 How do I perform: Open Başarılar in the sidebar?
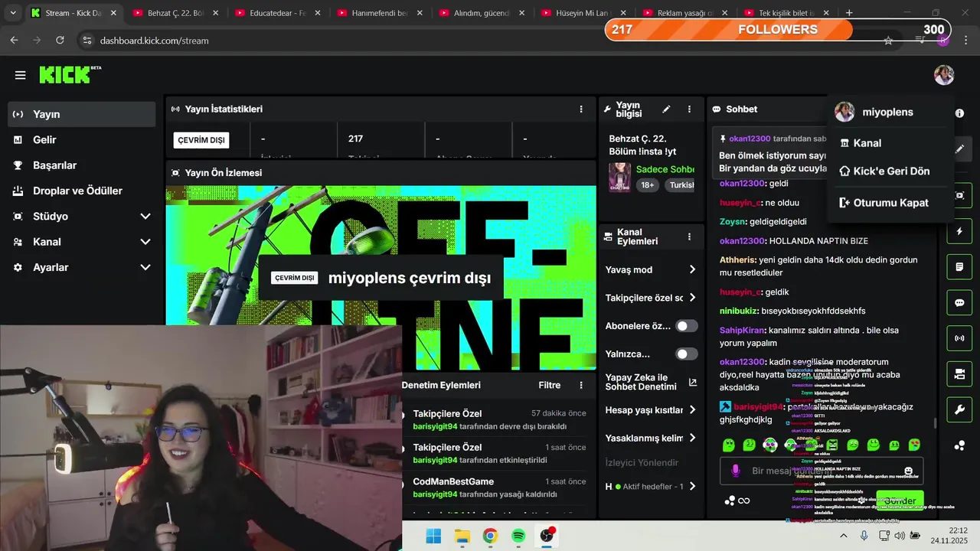pos(81,165)
